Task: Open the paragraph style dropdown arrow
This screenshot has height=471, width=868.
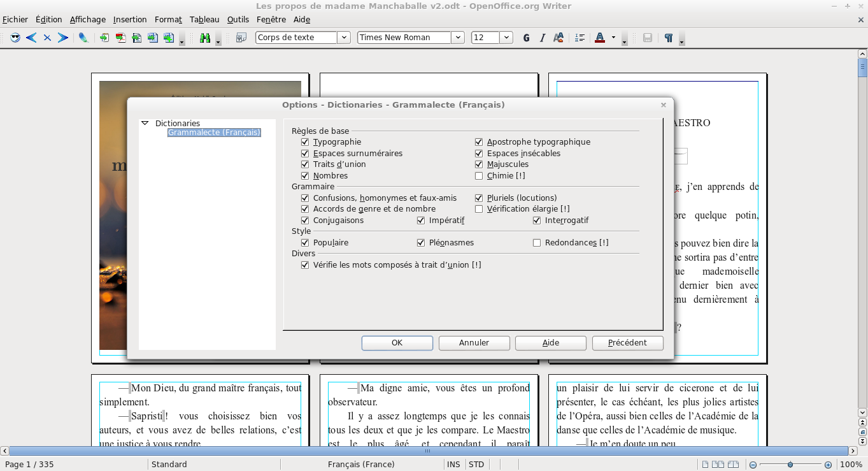Action: tap(344, 38)
